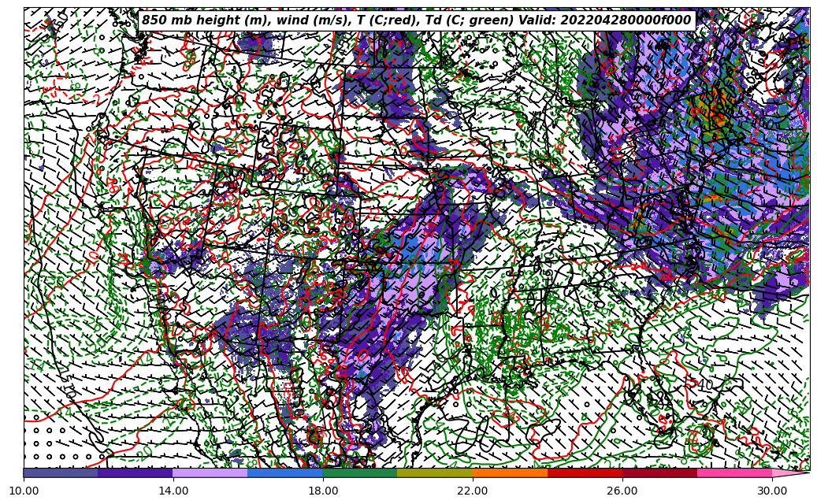
Task: Select the olive 20–22 colorbar segment
Action: coord(435,472)
